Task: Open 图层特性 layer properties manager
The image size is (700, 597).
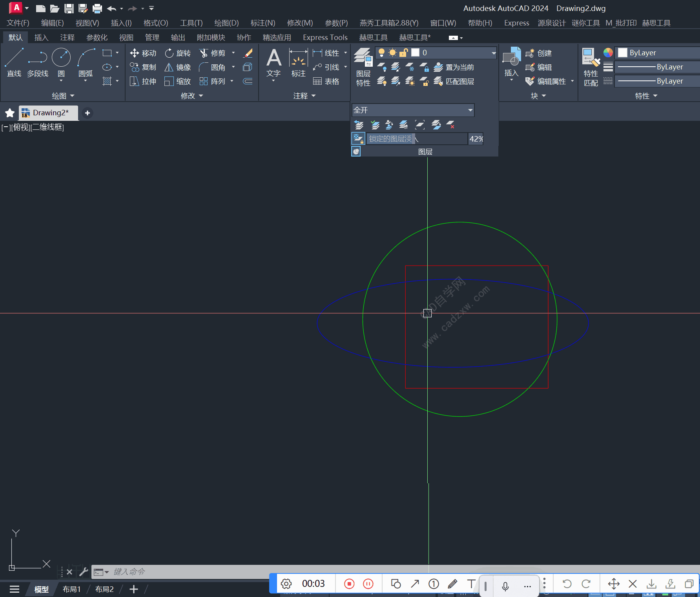Action: point(363,67)
